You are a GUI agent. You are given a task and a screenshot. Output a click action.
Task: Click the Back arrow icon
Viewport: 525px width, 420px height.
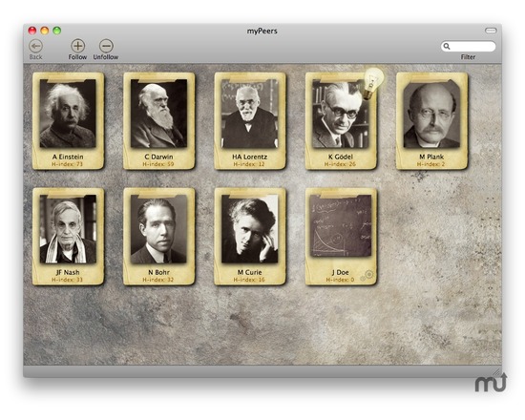pyautogui.click(x=35, y=46)
